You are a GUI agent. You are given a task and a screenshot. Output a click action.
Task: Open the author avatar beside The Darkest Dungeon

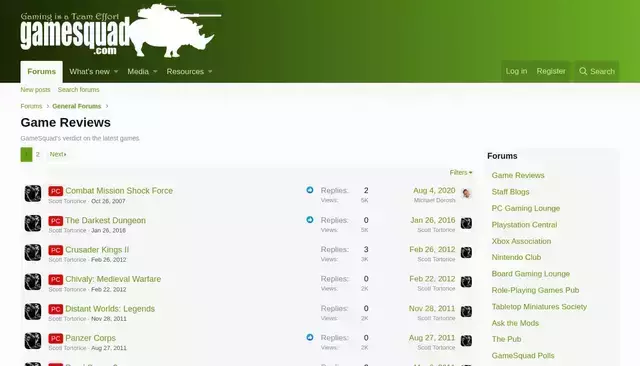click(33, 223)
